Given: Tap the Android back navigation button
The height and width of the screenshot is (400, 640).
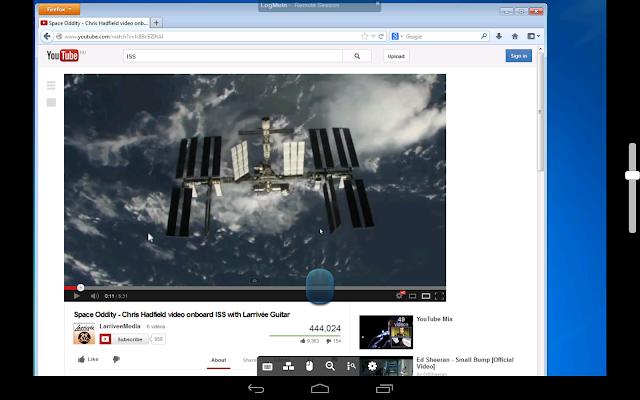Looking at the screenshot, I should click(x=256, y=389).
